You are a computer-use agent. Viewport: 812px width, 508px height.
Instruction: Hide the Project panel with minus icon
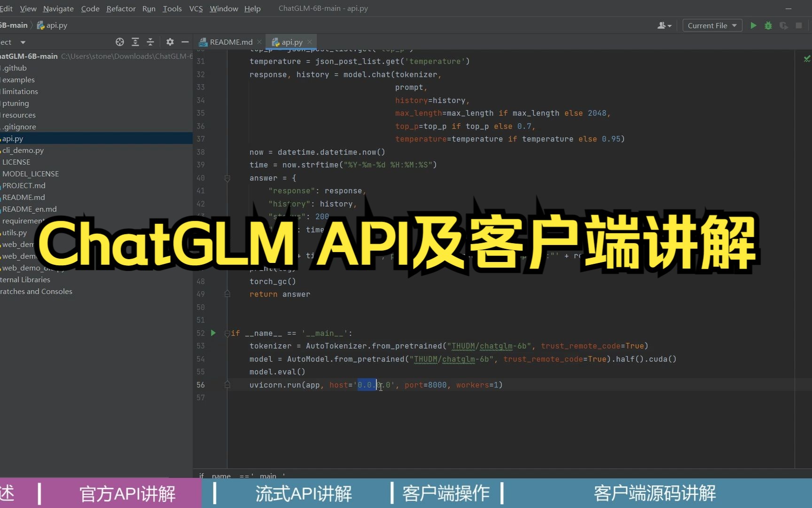coord(185,42)
